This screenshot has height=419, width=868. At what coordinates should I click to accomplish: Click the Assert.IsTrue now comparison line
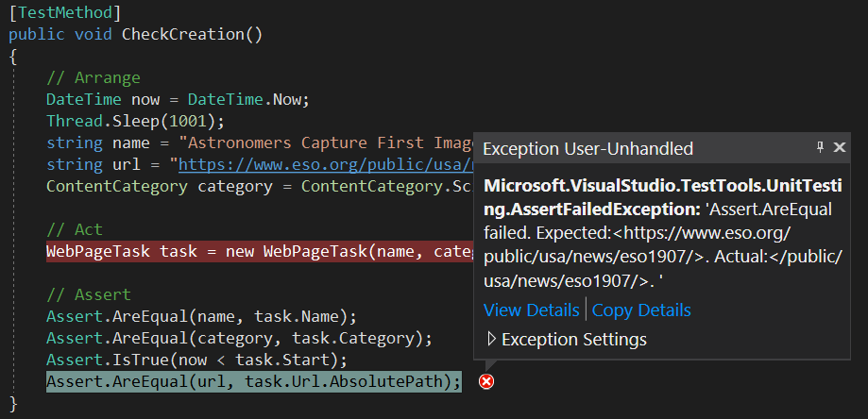click(x=196, y=360)
